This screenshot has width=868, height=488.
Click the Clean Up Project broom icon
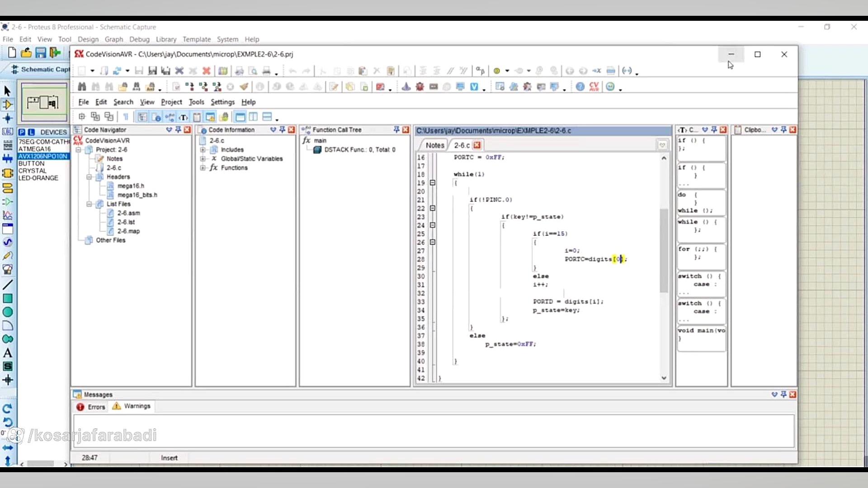[244, 87]
